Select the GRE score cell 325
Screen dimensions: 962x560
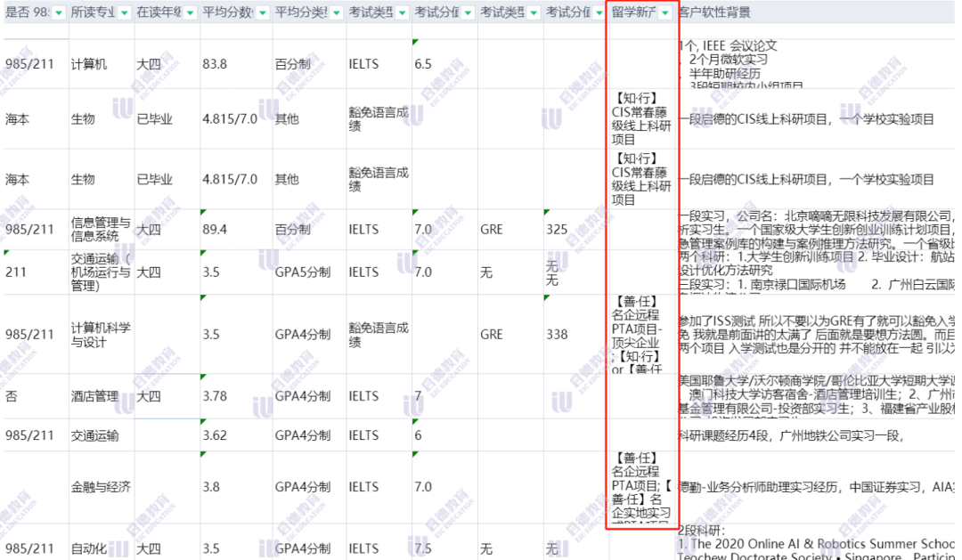(576, 230)
